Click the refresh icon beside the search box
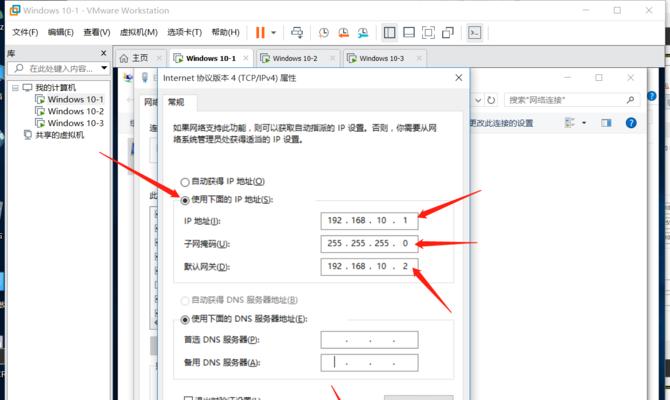Viewport: 670px width, 400px height. pos(490,100)
